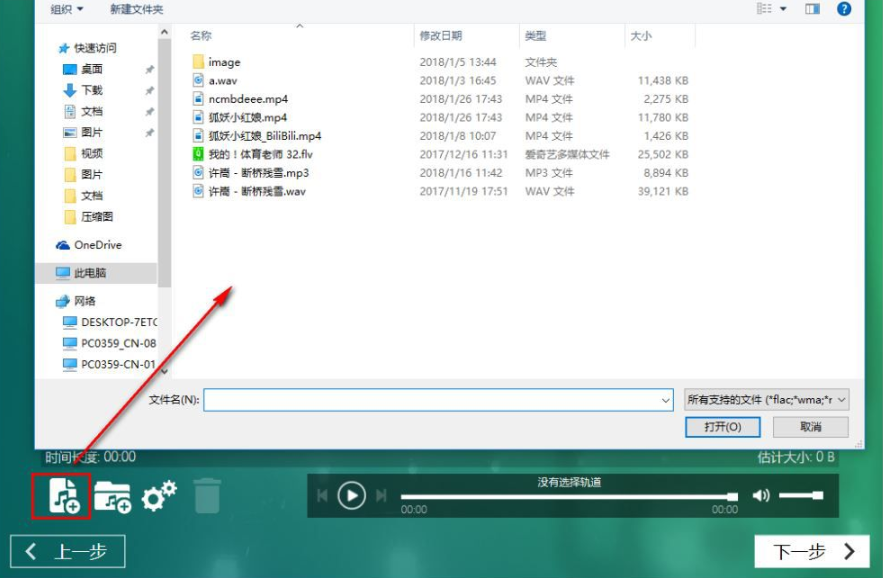This screenshot has width=883, height=578.
Task: Click the 打开(O) button
Action: (x=722, y=426)
